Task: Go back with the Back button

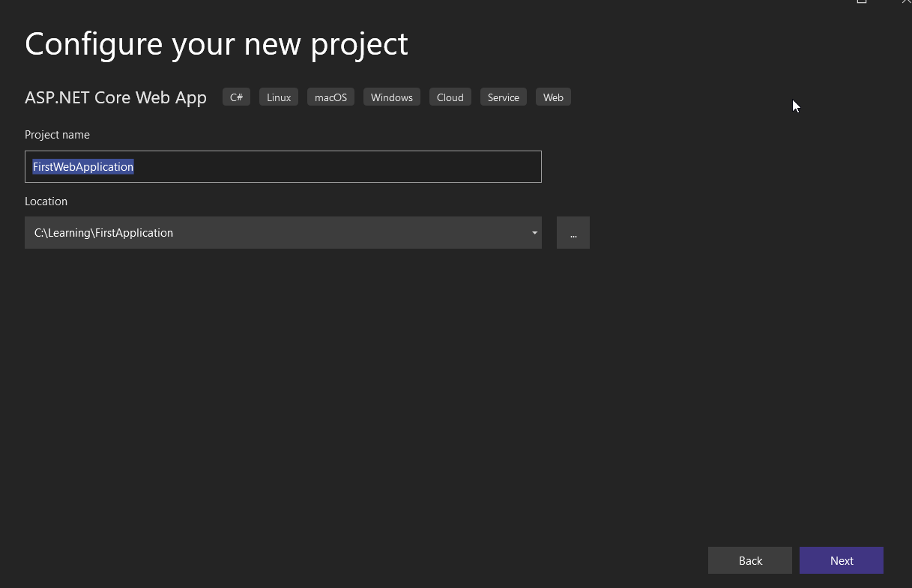Action: coord(749,560)
